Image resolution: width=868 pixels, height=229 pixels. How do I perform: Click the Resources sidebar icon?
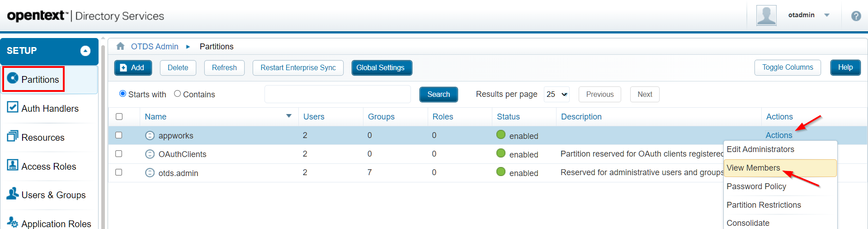click(x=13, y=136)
